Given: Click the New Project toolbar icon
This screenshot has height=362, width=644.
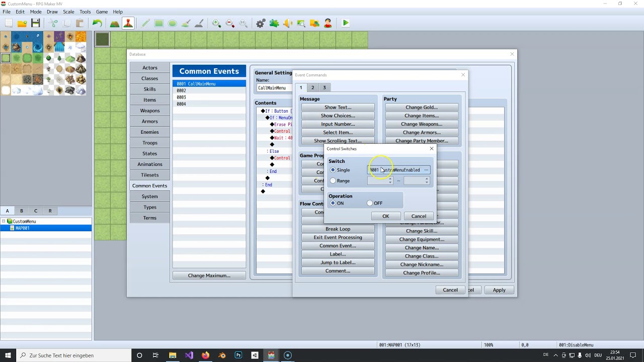Looking at the screenshot, I should [9, 23].
